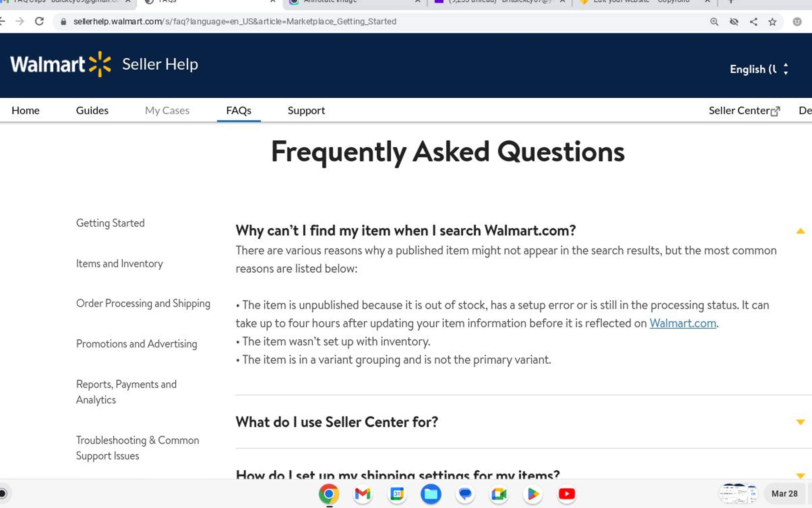Open Gmail from the shelf

pos(363,494)
